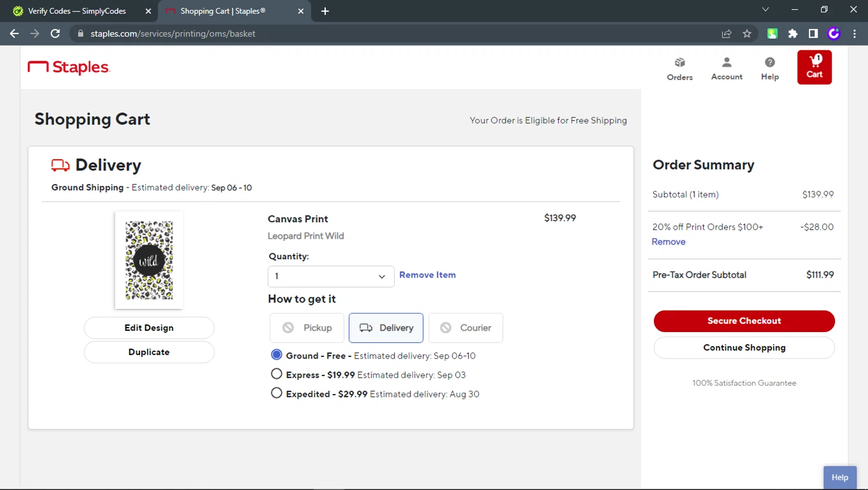Image resolution: width=868 pixels, height=490 pixels.
Task: Choose the Delivery method
Action: coord(386,328)
